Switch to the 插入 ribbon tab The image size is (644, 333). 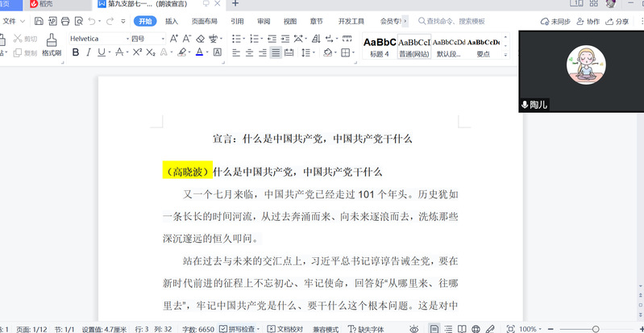click(172, 22)
